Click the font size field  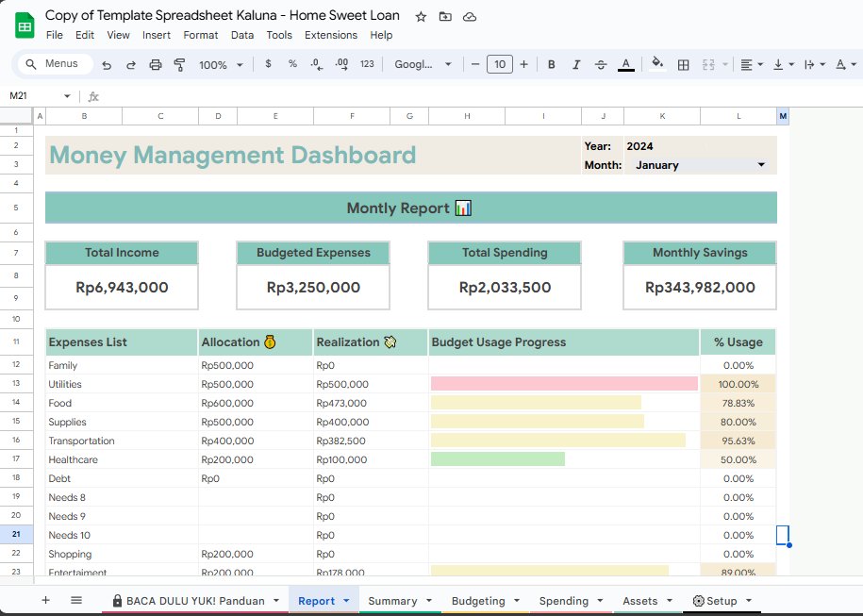499,64
